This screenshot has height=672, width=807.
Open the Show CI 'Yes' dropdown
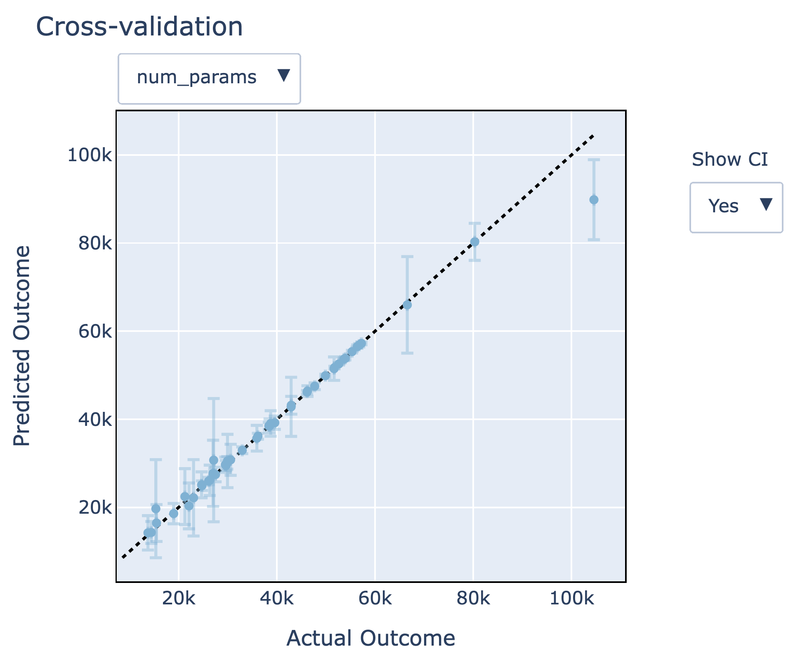click(x=736, y=207)
